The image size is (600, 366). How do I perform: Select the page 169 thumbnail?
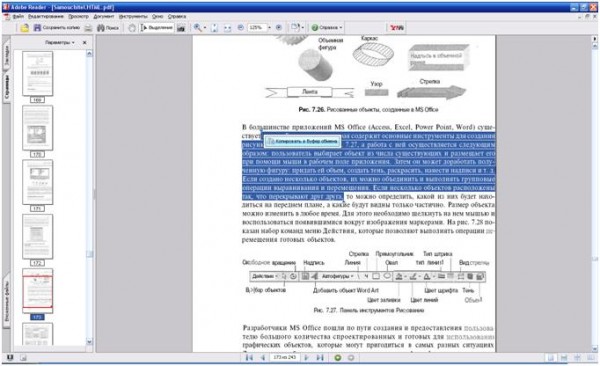pyautogui.click(x=38, y=74)
